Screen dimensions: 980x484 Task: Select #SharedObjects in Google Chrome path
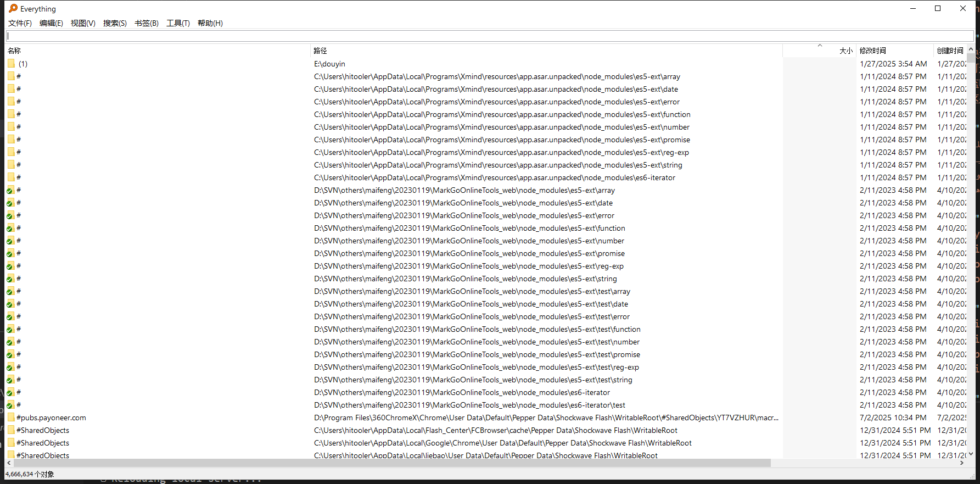pos(43,443)
